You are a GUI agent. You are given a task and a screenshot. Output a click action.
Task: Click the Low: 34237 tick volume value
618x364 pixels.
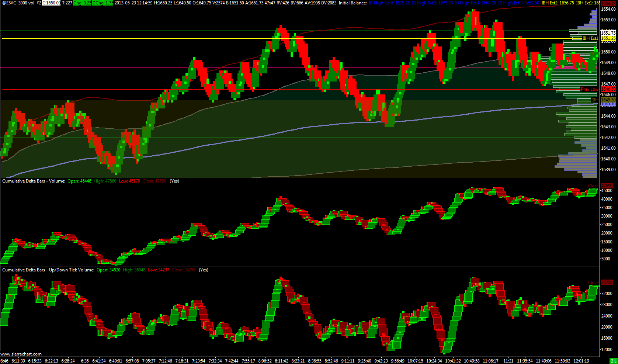click(x=159, y=270)
